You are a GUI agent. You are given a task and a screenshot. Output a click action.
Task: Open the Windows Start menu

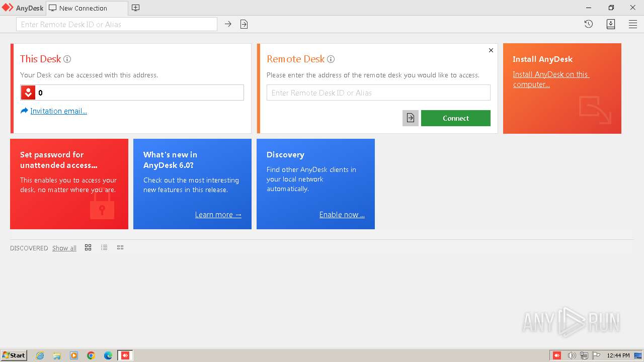[14, 355]
